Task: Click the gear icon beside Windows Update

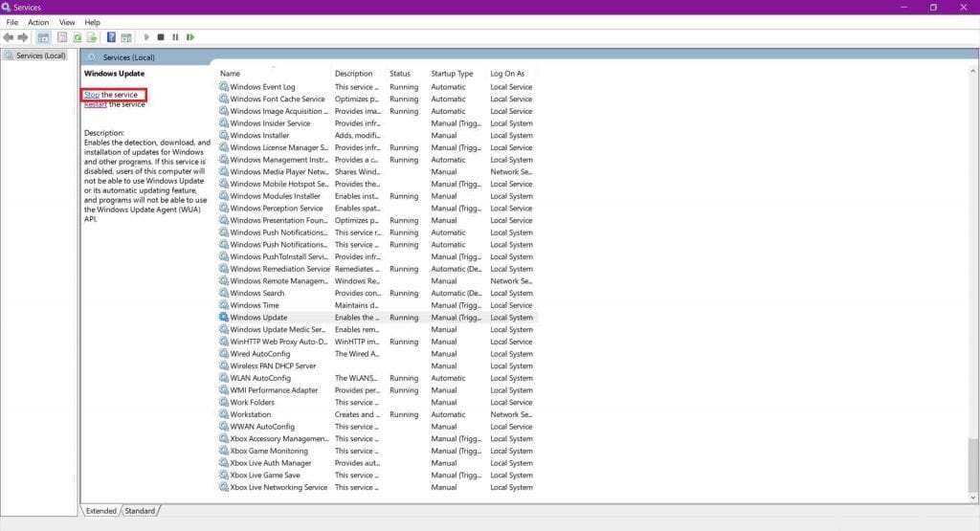Action: 224,318
